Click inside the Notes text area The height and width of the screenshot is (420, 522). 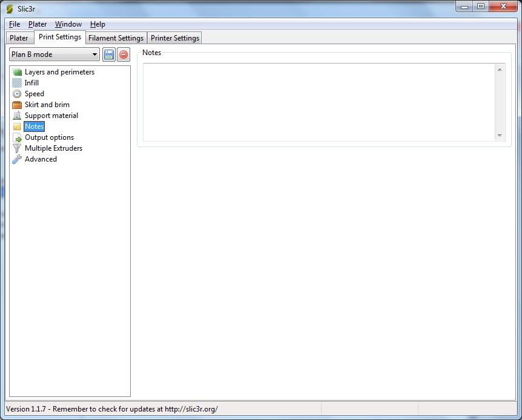pyautogui.click(x=319, y=102)
